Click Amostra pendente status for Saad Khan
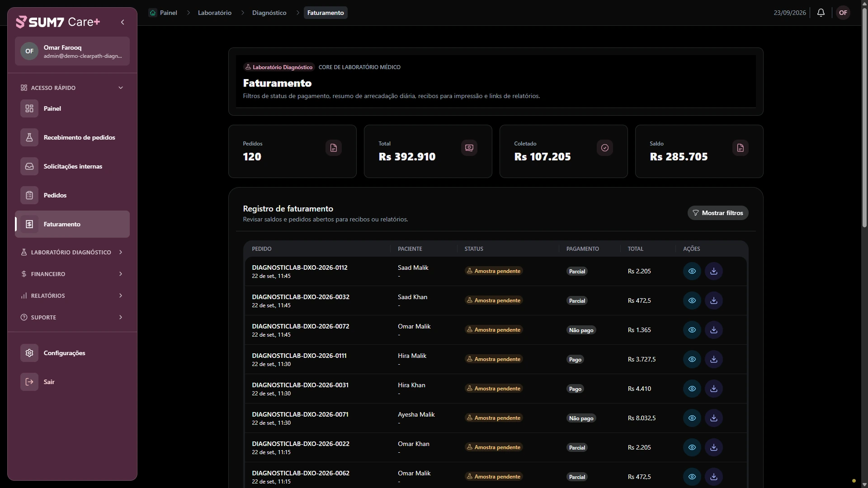Screen dimensions: 868x488 point(494,300)
